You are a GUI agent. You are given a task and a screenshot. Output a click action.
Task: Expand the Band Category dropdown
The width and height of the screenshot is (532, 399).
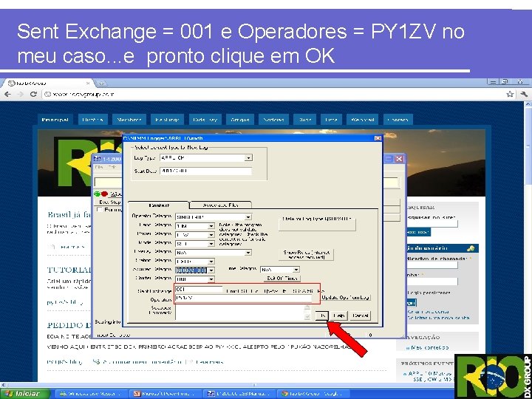click(x=211, y=226)
